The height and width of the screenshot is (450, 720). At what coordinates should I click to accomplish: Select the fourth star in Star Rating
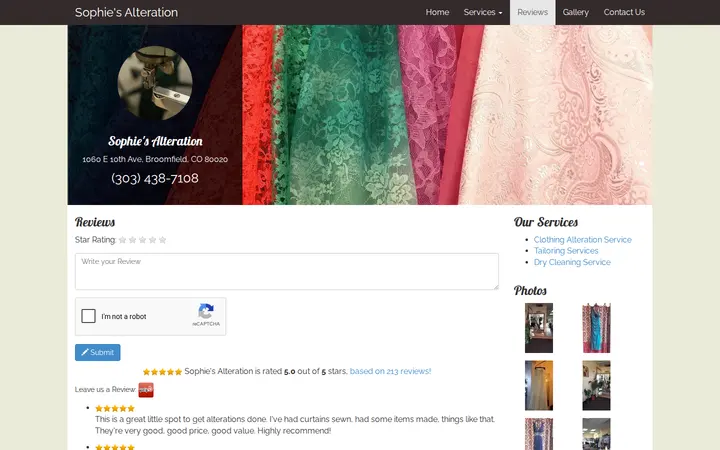pyautogui.click(x=152, y=240)
